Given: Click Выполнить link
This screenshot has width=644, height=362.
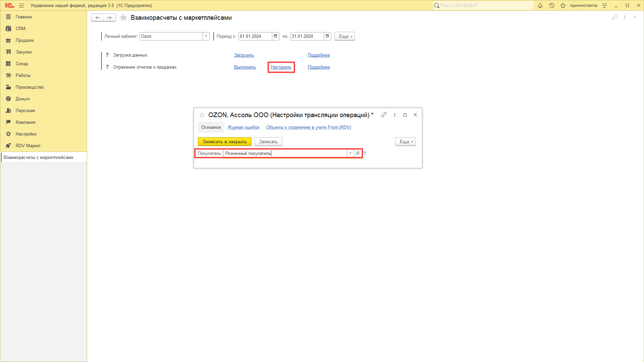Looking at the screenshot, I should coord(245,67).
